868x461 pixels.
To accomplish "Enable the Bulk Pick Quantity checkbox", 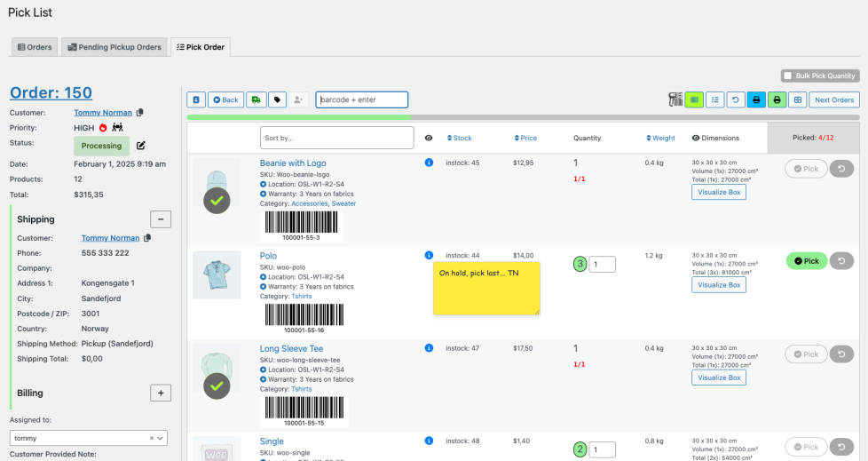I will (787, 76).
